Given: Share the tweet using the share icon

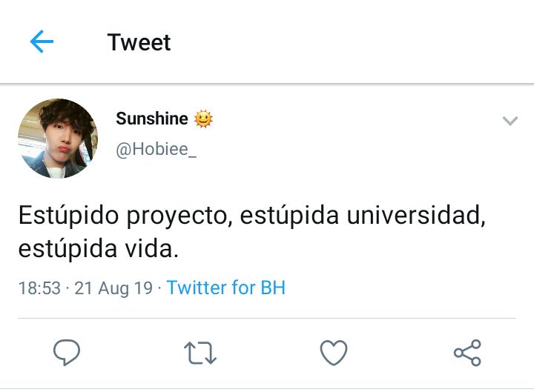Looking at the screenshot, I should click(x=467, y=353).
